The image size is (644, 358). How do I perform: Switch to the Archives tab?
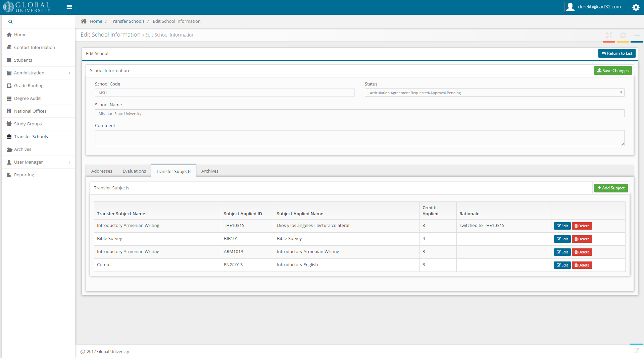210,171
